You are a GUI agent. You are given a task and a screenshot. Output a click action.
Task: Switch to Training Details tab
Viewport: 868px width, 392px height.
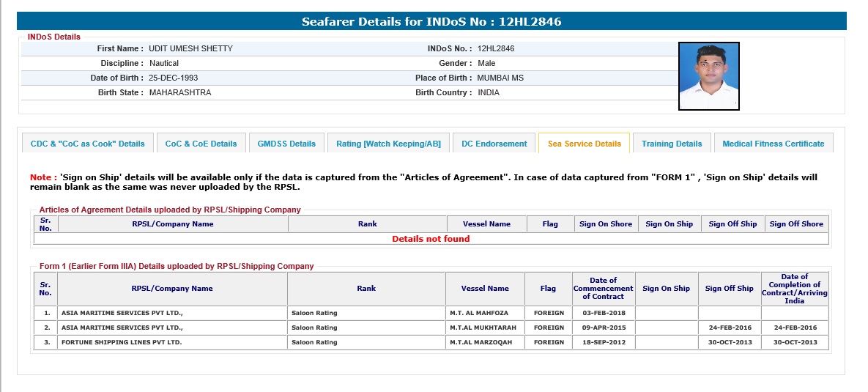click(672, 144)
